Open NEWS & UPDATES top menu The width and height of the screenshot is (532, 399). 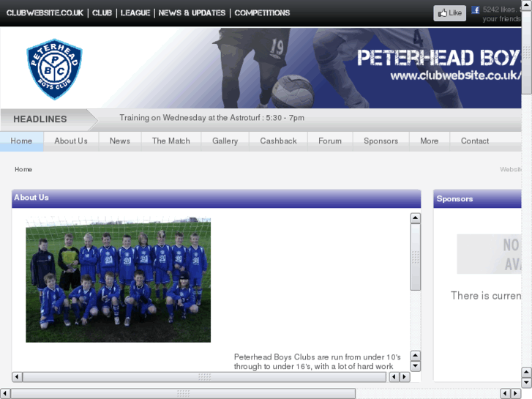[192, 13]
